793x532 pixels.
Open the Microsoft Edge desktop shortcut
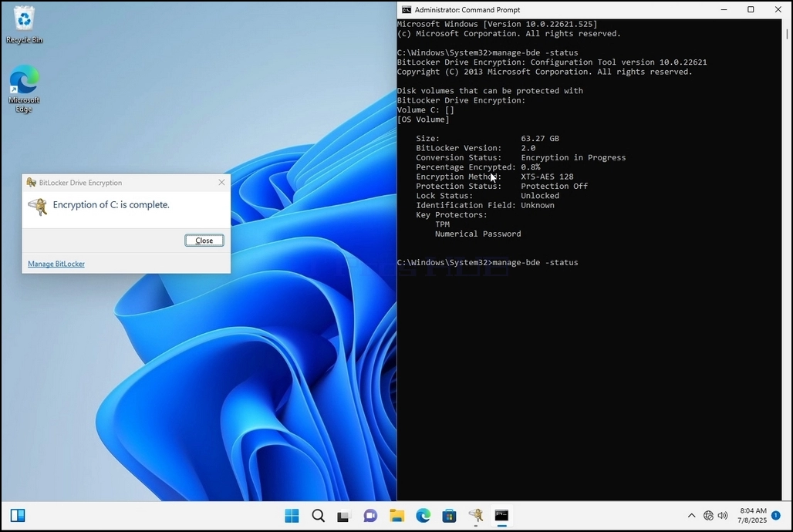tap(24, 89)
